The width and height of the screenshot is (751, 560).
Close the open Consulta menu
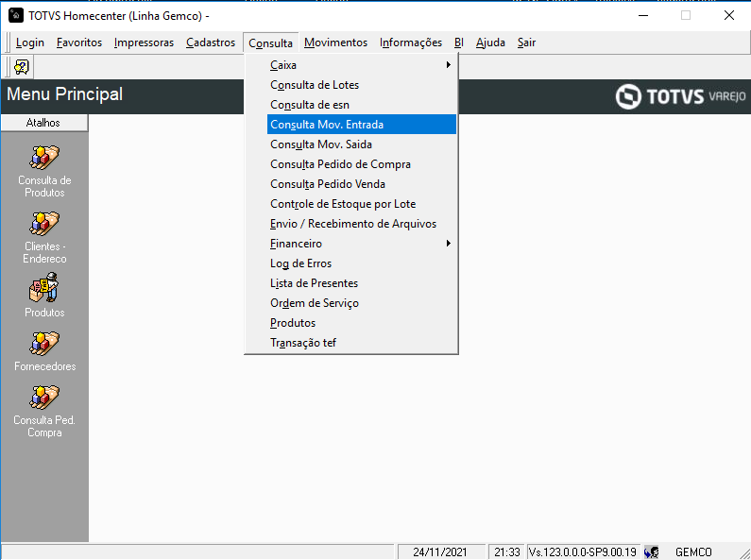point(270,42)
